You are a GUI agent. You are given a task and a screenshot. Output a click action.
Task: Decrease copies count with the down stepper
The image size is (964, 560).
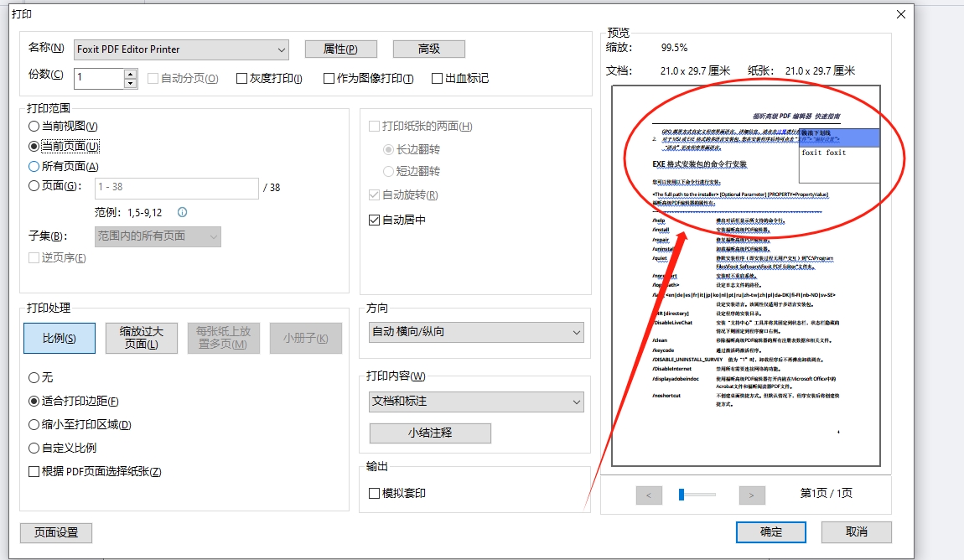130,83
